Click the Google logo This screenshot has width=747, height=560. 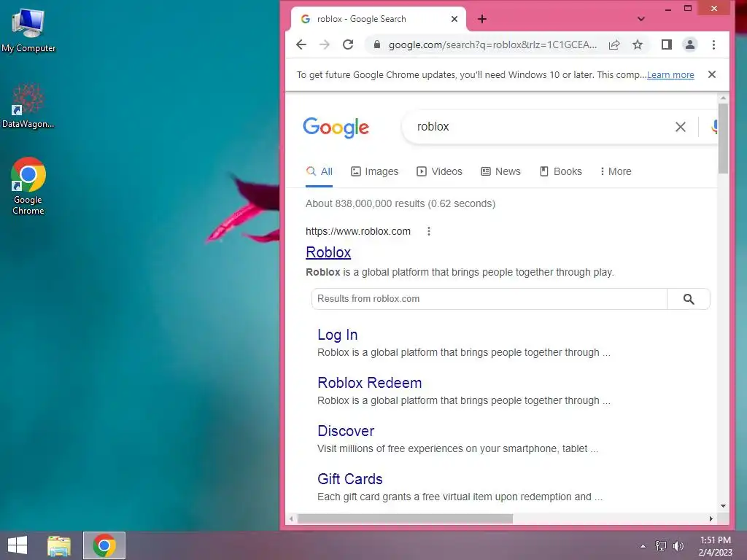336,127
